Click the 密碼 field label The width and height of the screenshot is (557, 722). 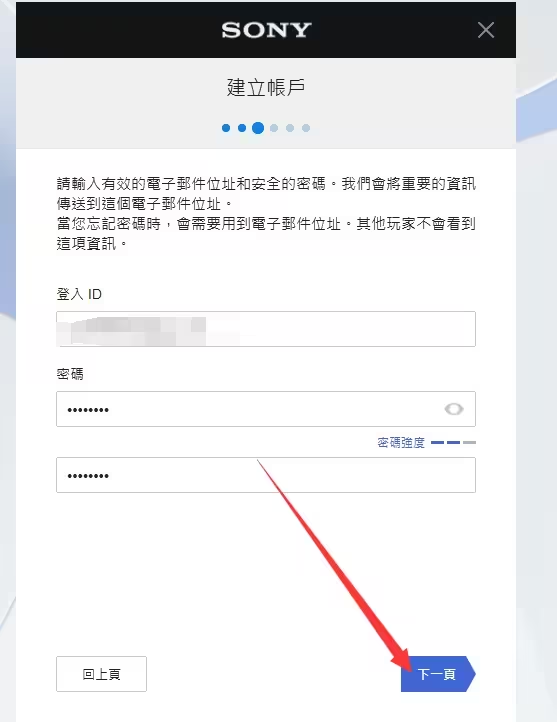[x=70, y=373]
